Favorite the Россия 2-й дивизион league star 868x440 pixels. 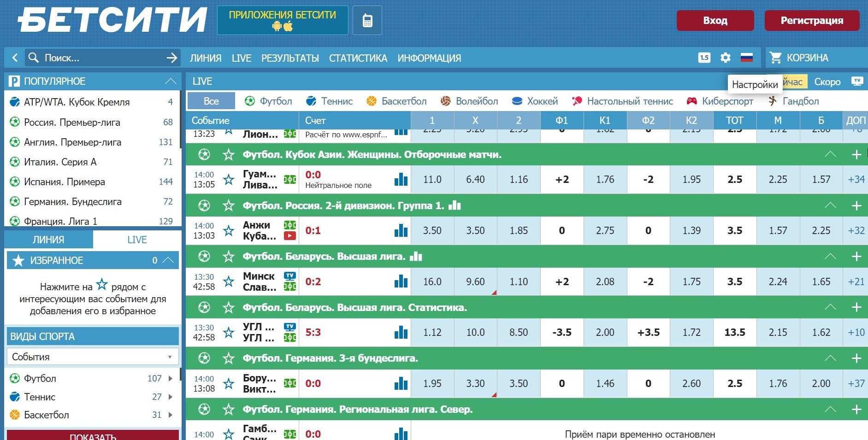(x=229, y=205)
